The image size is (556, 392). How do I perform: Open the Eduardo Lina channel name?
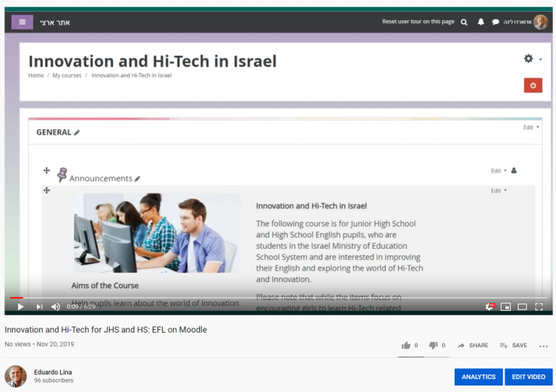(53, 372)
